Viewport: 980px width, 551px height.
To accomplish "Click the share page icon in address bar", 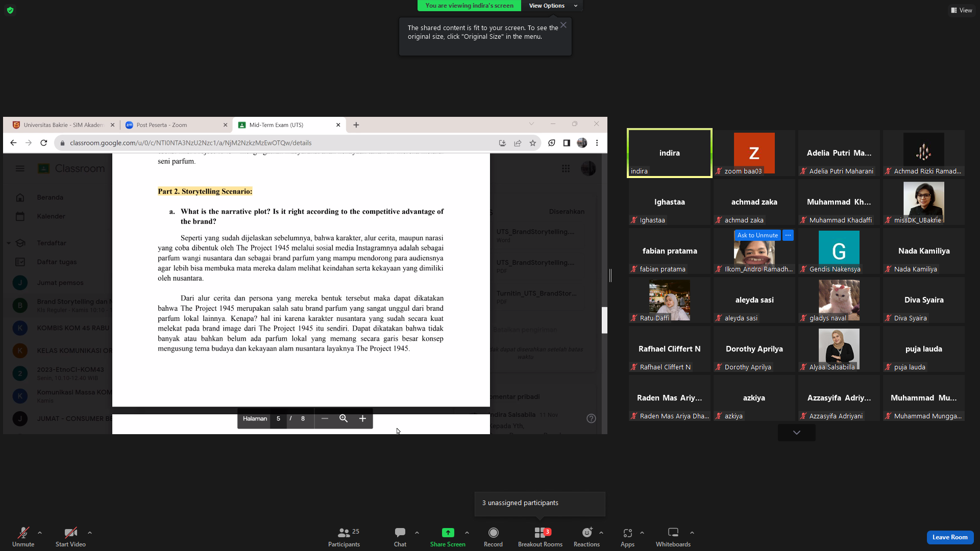I will pyautogui.click(x=518, y=143).
